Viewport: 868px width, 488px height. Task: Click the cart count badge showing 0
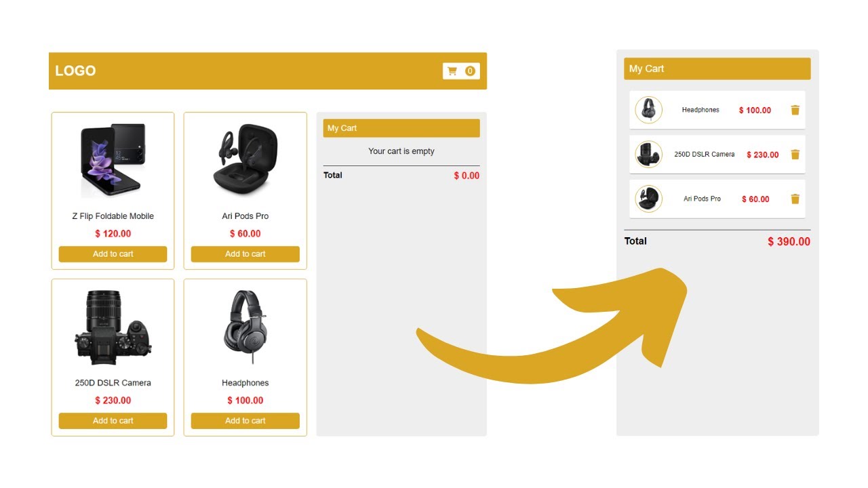[470, 71]
